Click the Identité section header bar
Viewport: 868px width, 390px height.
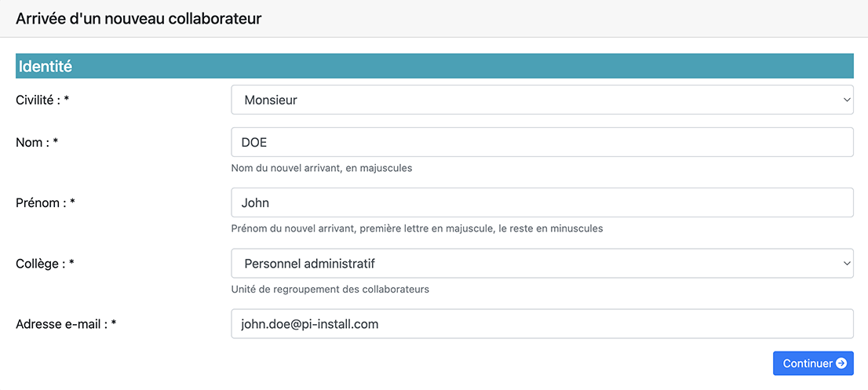click(x=434, y=67)
